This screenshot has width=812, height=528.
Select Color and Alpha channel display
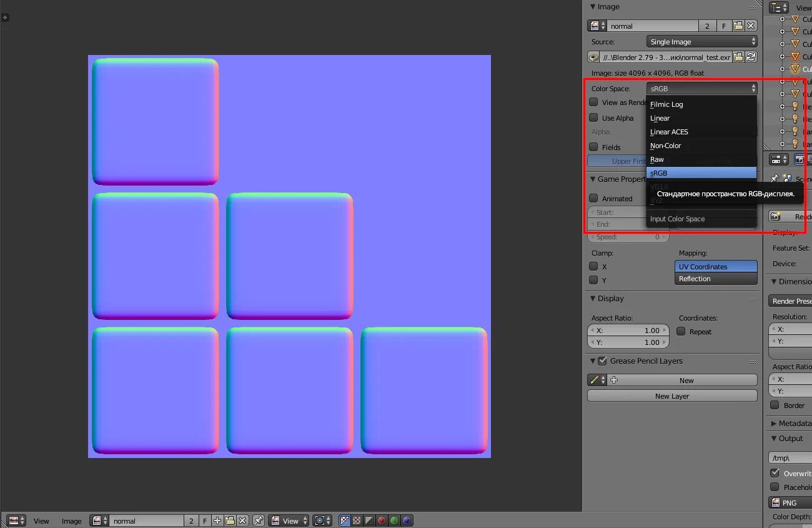(x=345, y=521)
